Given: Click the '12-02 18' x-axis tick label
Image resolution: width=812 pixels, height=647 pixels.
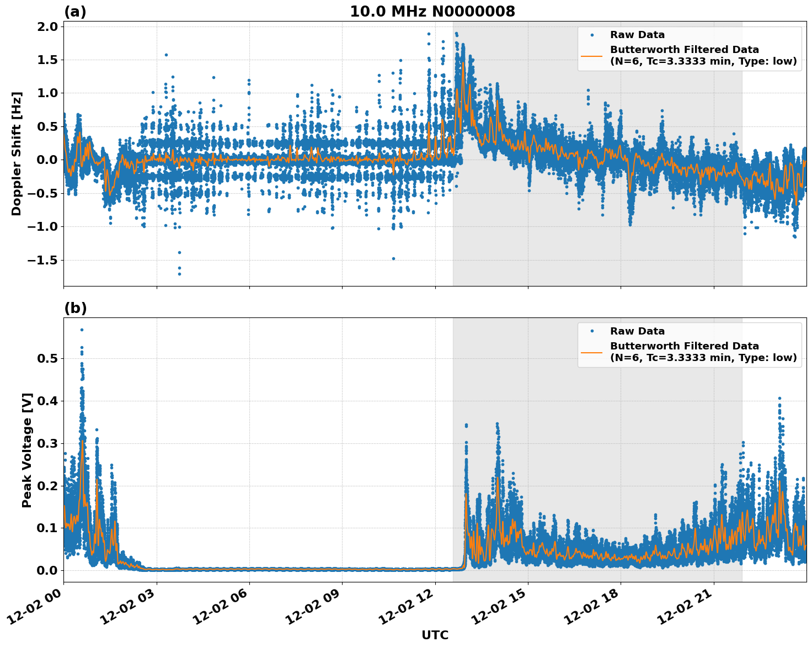Looking at the screenshot, I should point(592,606).
